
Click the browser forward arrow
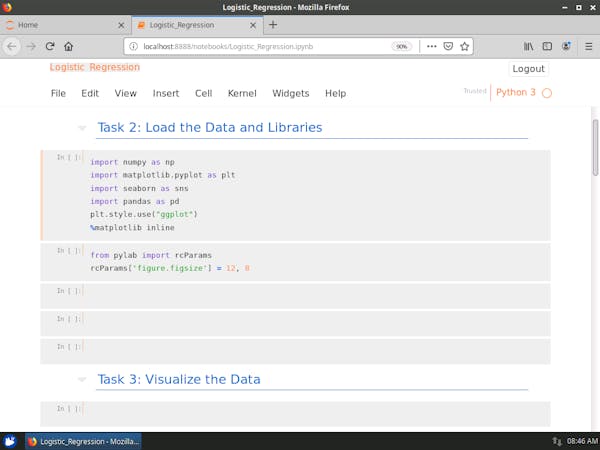tap(31, 46)
